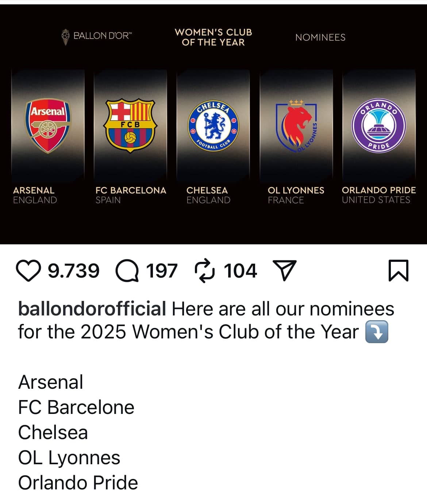Open comments via the speech bubble icon

click(127, 271)
